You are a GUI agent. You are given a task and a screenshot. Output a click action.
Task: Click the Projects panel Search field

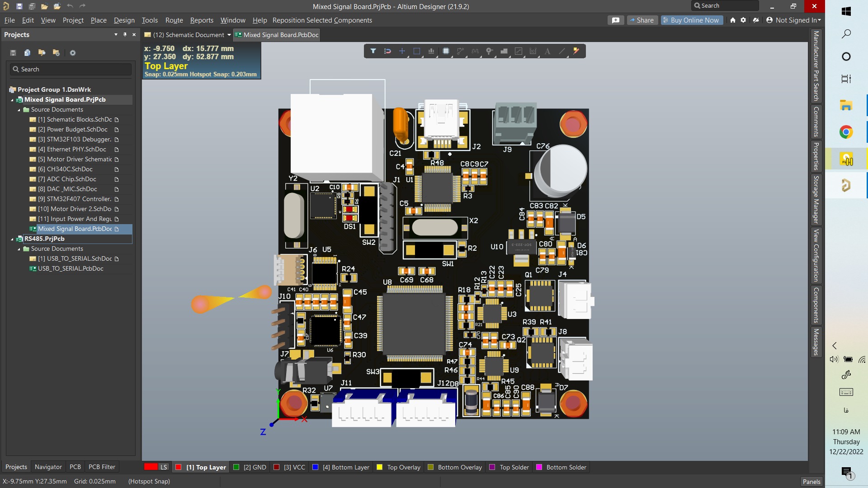[x=71, y=69]
